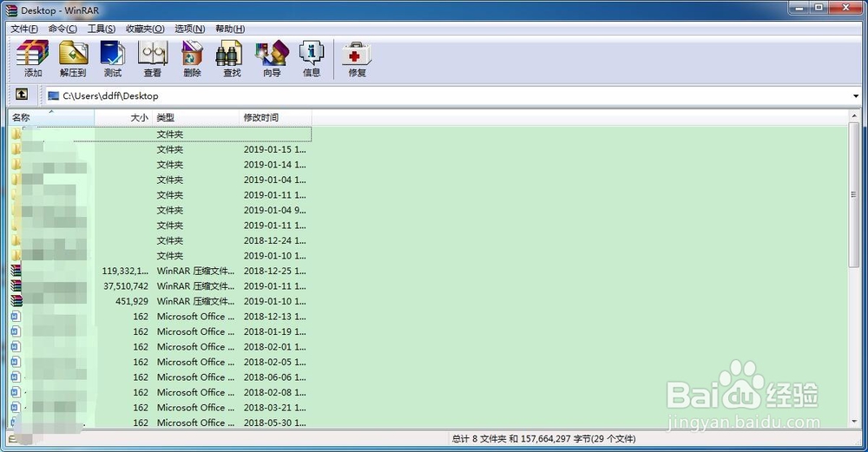Sort by 名称 column header

pyautogui.click(x=51, y=117)
